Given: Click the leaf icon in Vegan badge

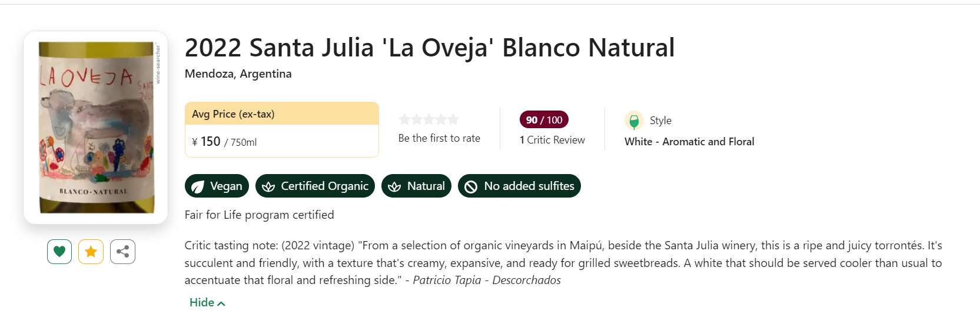Looking at the screenshot, I should click(198, 186).
